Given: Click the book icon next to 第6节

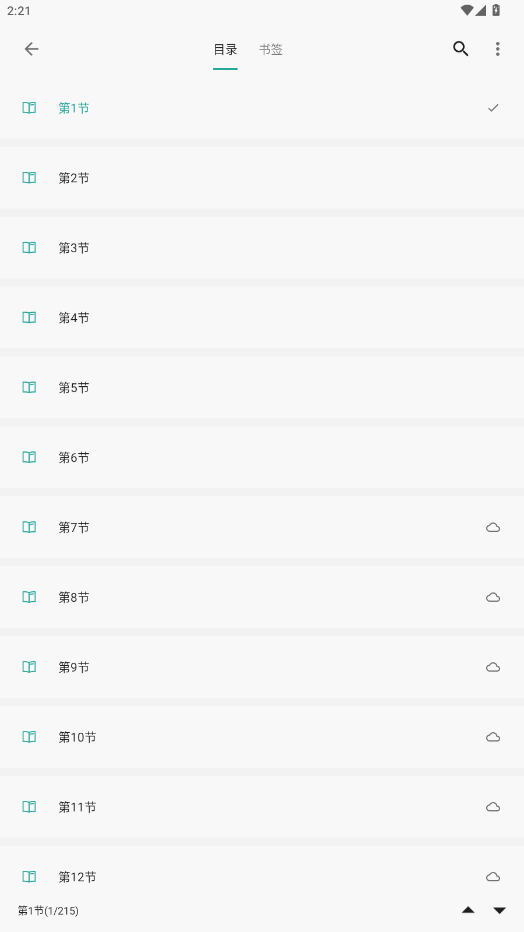Looking at the screenshot, I should tap(29, 457).
